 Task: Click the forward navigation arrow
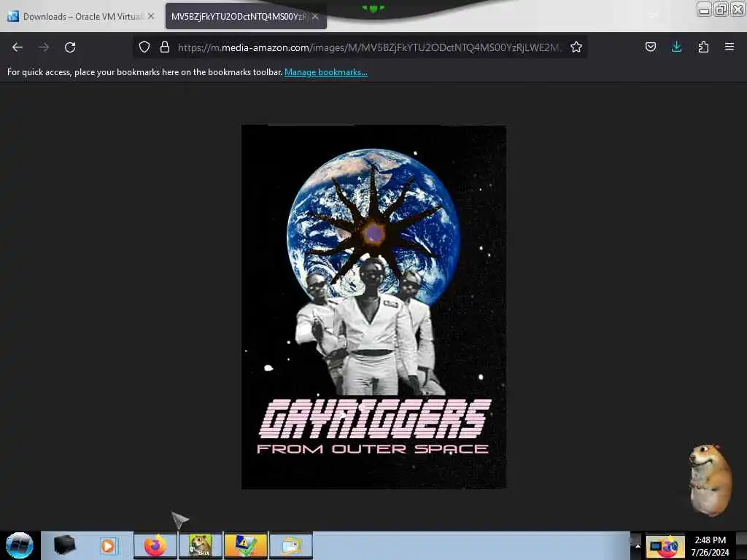pyautogui.click(x=44, y=47)
